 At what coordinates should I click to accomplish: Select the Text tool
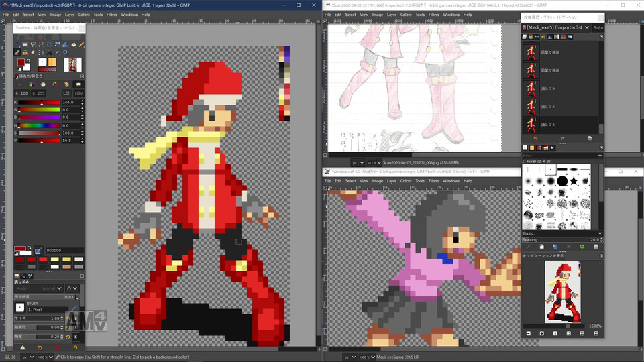[x=49, y=52]
